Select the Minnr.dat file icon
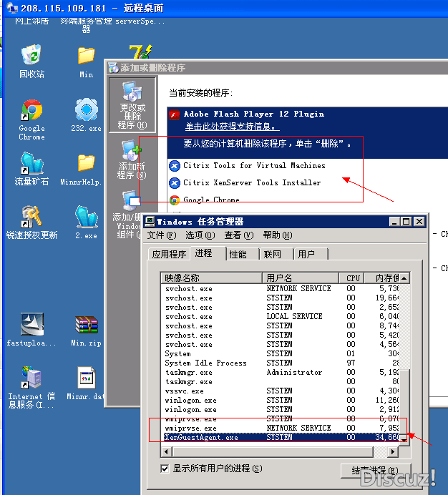Viewport: 448px width, 495px height. click(x=87, y=378)
